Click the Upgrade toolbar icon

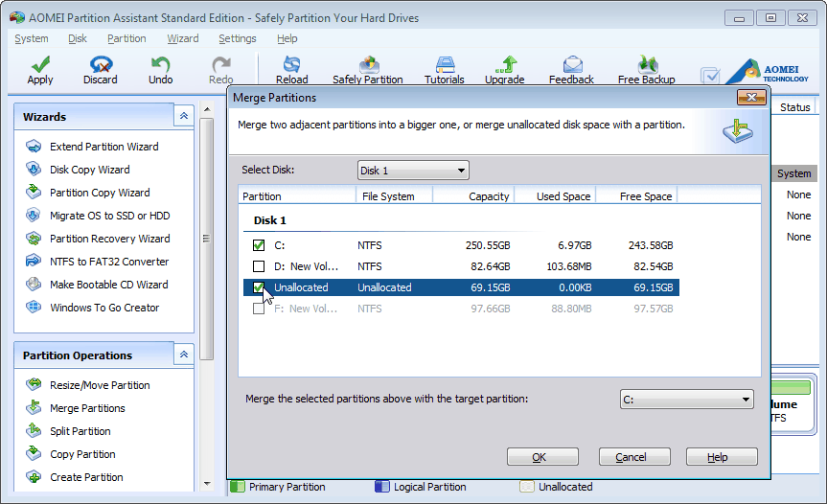point(505,70)
